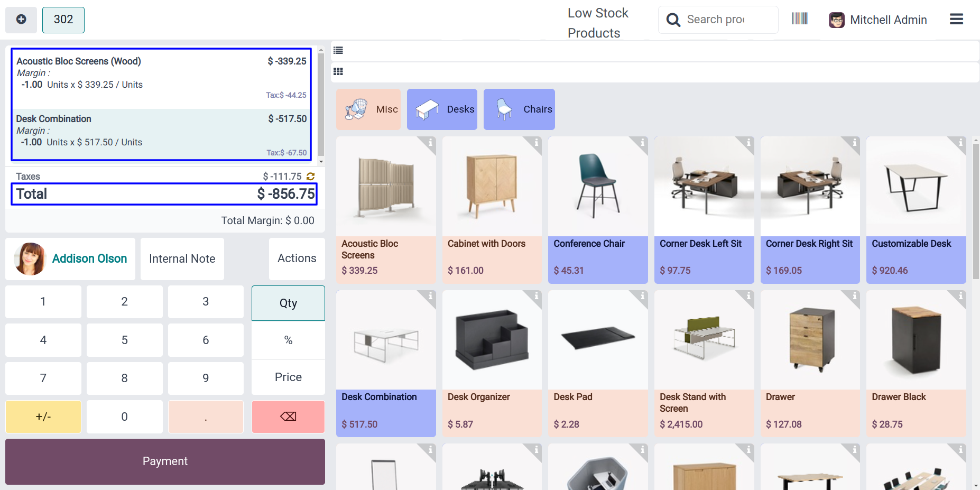Click the Payment button
980x490 pixels.
point(165,461)
